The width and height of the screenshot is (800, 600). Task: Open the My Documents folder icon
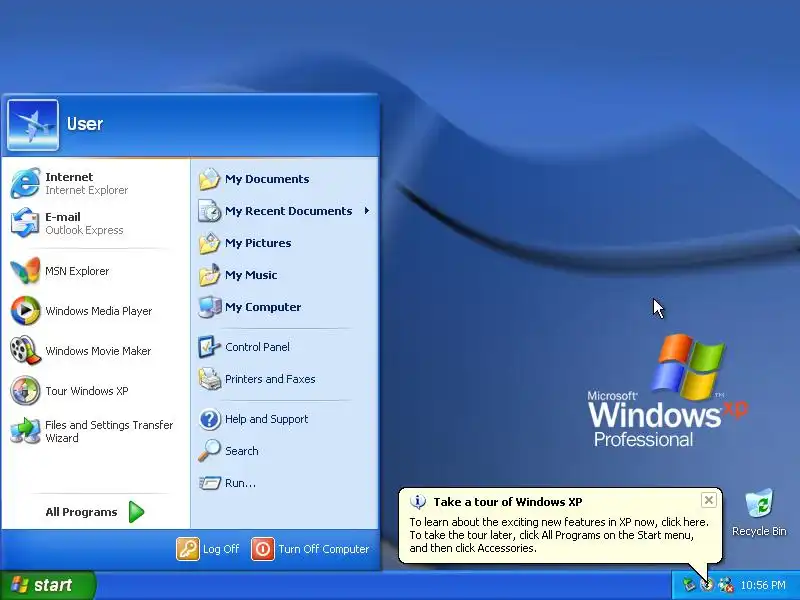(209, 179)
